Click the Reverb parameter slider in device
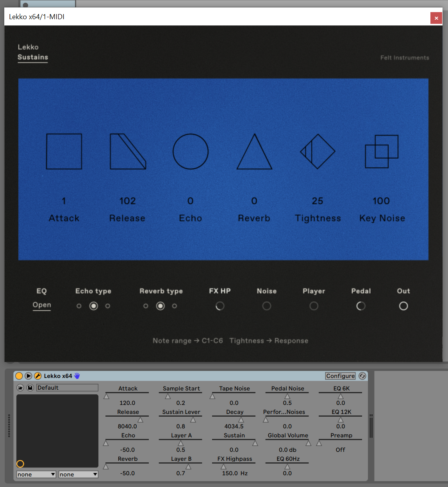The image size is (448, 487). point(127,466)
